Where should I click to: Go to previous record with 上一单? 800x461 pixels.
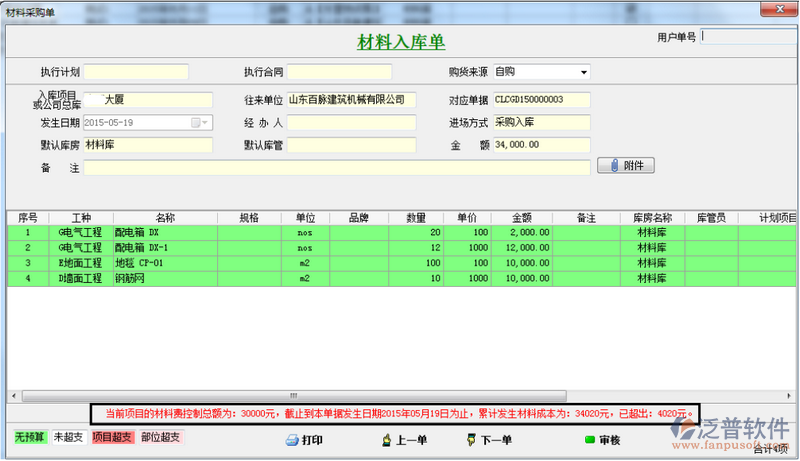pyautogui.click(x=387, y=440)
